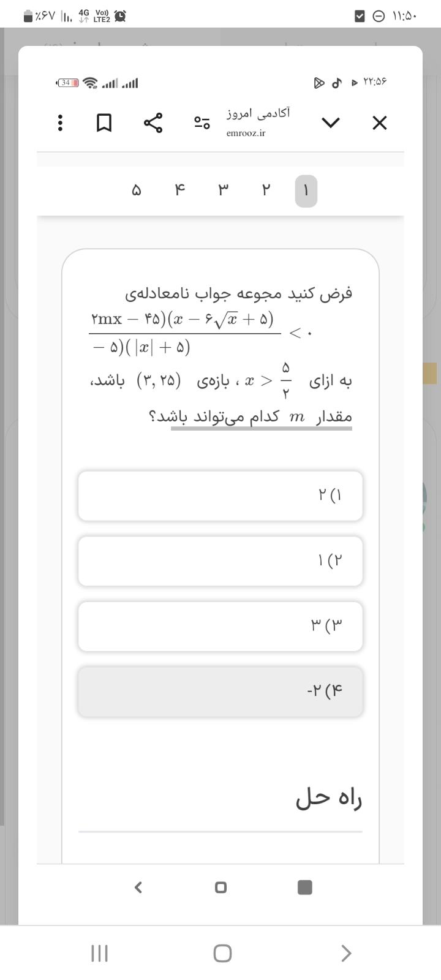Tap the inner back arrow icon

tap(138, 887)
